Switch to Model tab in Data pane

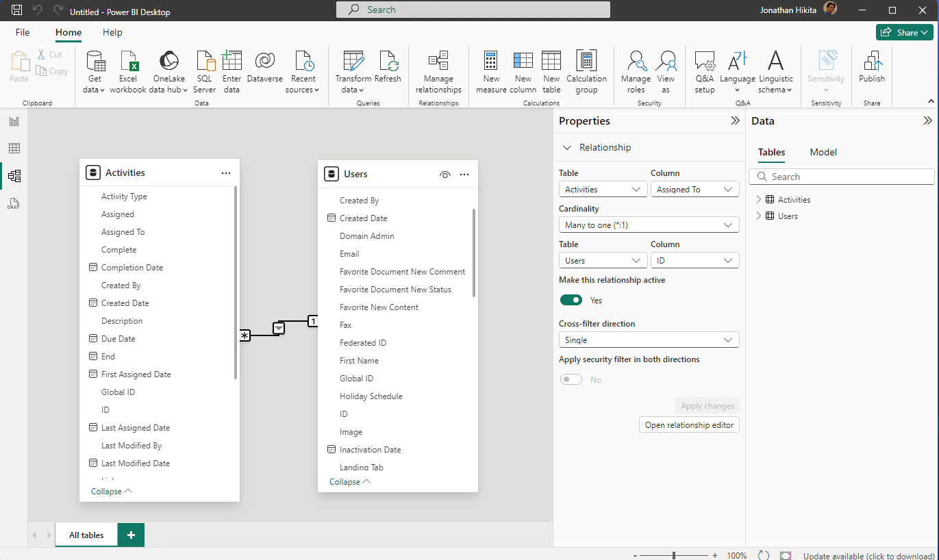[823, 152]
